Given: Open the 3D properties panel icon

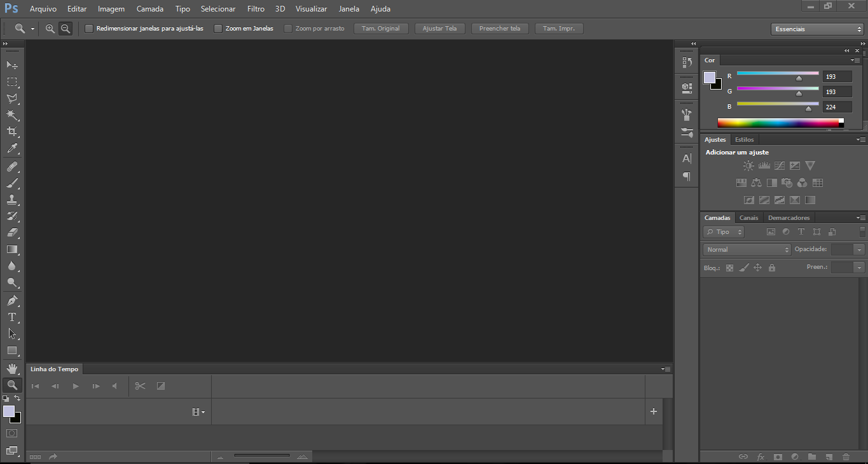Looking at the screenshot, I should pos(687,87).
